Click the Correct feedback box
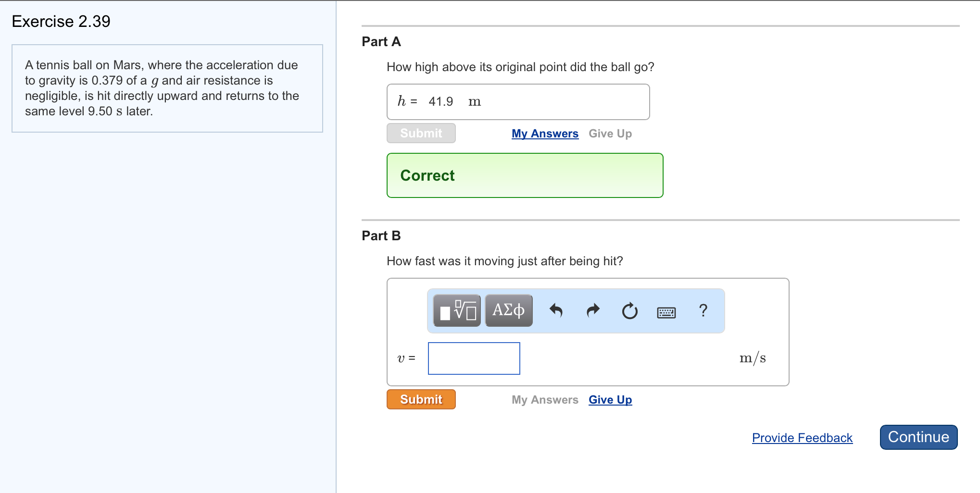The height and width of the screenshot is (493, 980). [525, 175]
